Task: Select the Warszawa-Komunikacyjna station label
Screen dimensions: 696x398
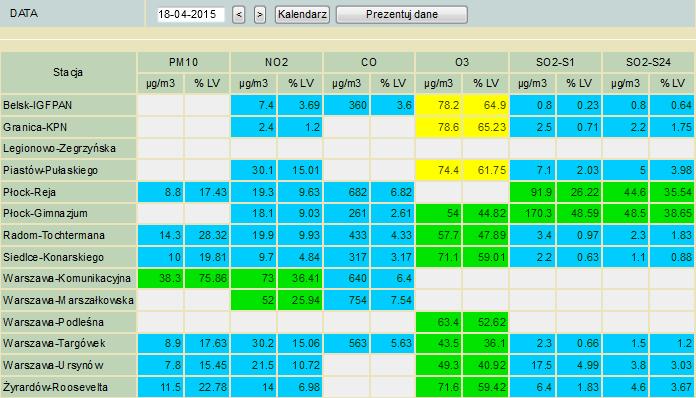Action: (x=68, y=278)
